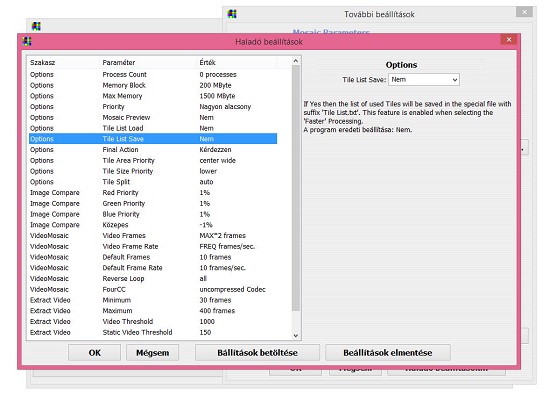The width and height of the screenshot is (550, 397).
Task: Select the Video Frame Rate row
Action: pos(153,246)
